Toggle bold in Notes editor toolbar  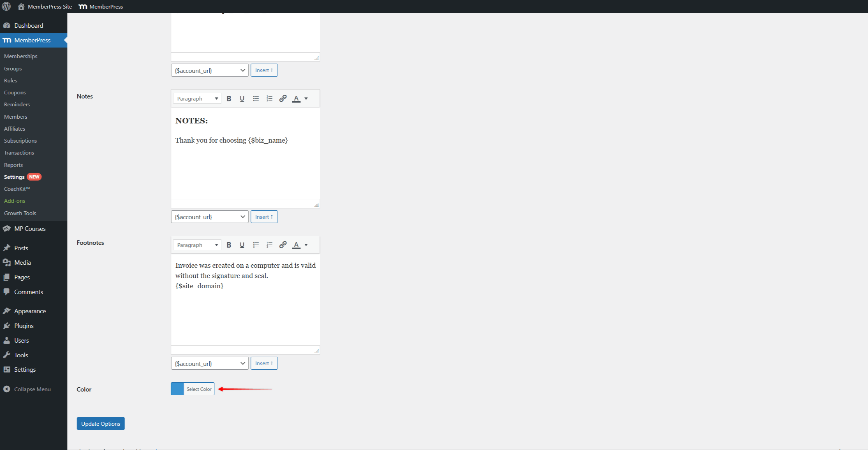click(x=229, y=98)
